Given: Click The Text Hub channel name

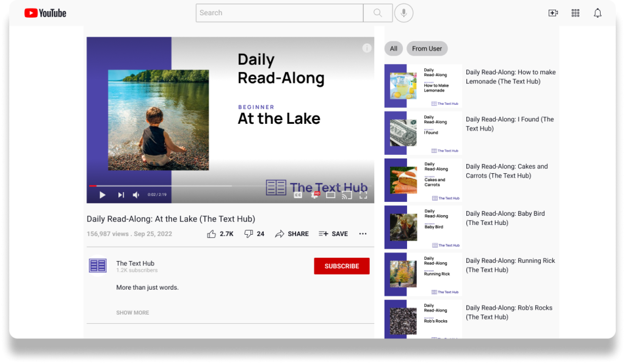Looking at the screenshot, I should click(135, 263).
